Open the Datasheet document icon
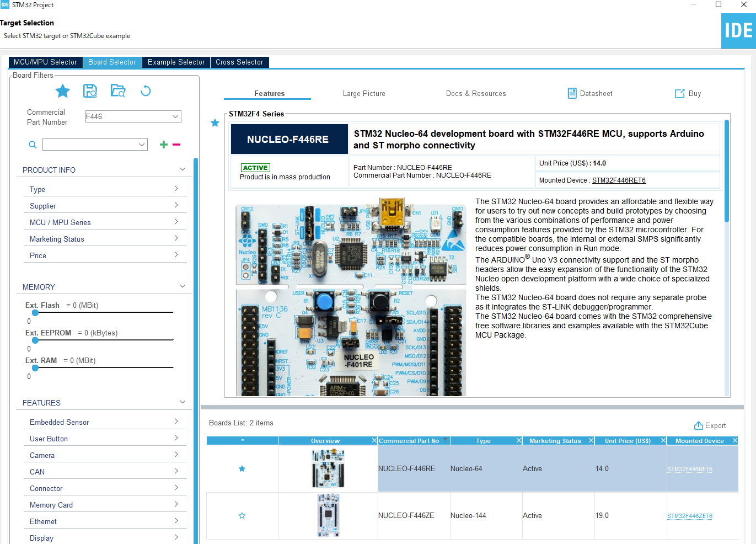Image resolution: width=756 pixels, height=544 pixels. [572, 94]
